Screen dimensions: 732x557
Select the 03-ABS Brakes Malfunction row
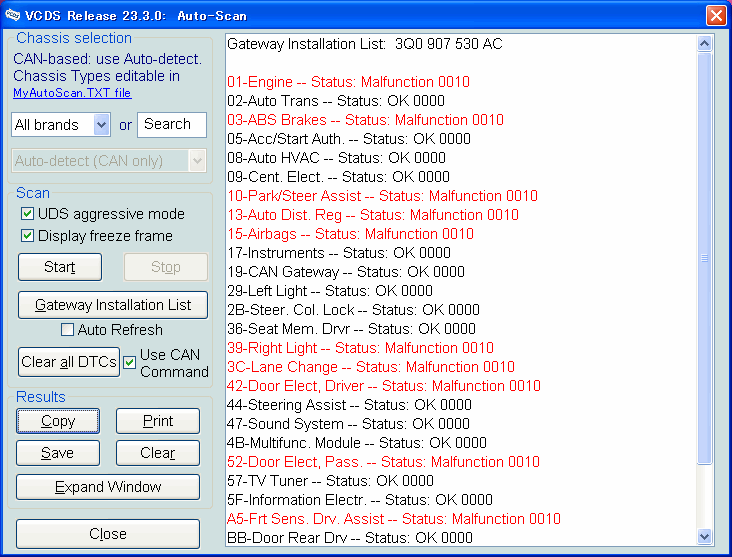[x=365, y=120]
